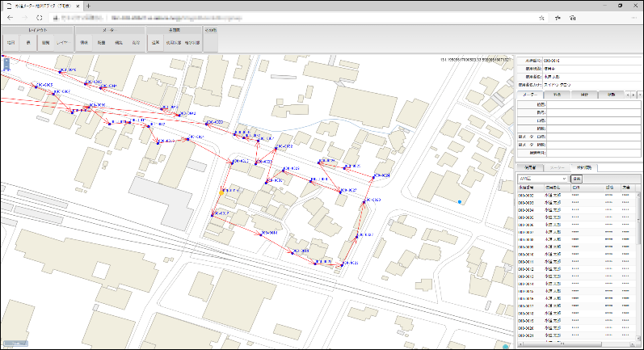Select list row 000-0012
The height and width of the screenshot is (350, 644).
tap(577, 269)
